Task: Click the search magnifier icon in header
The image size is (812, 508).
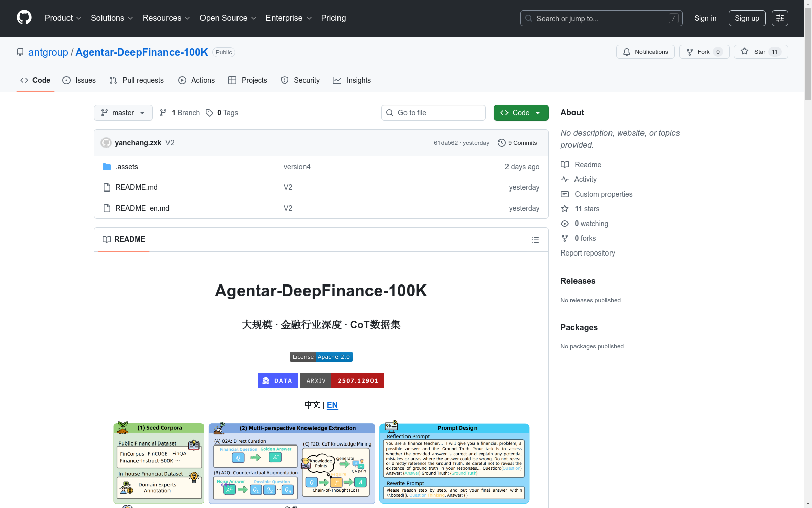Action: coord(529,18)
